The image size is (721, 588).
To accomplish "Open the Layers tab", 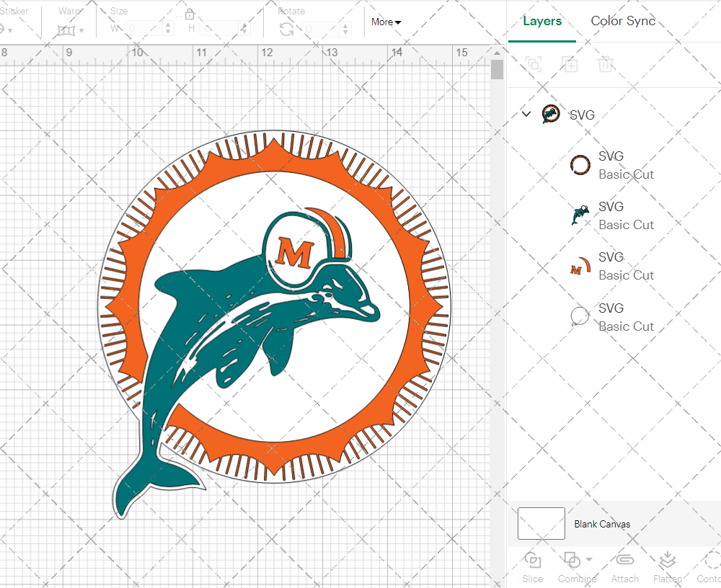I will pos(542,21).
